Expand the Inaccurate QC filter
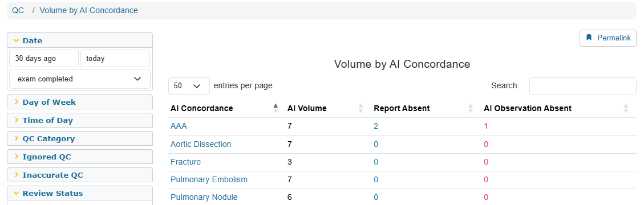The image size is (644, 205). click(x=80, y=175)
